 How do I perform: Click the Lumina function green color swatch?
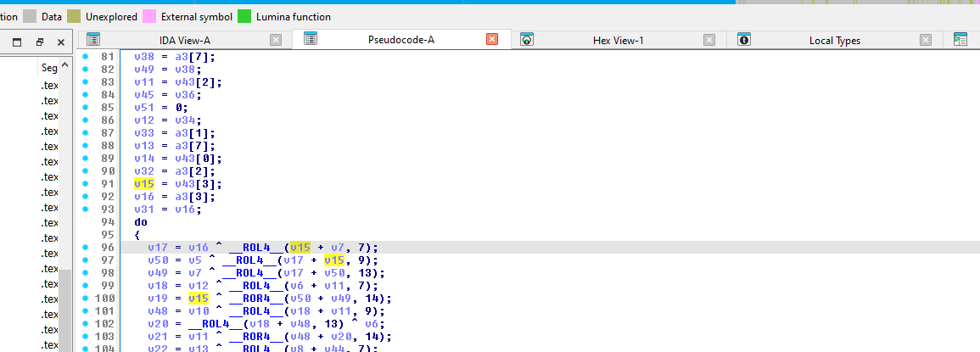point(244,16)
